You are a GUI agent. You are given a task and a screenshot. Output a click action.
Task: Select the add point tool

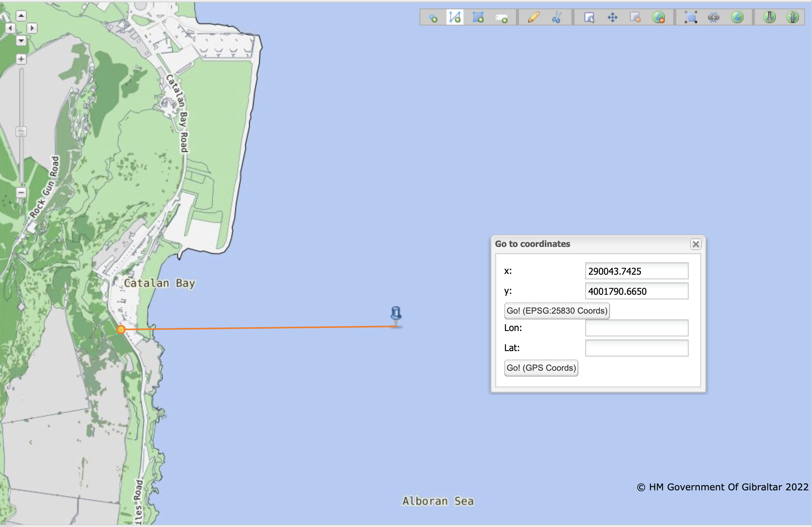433,18
